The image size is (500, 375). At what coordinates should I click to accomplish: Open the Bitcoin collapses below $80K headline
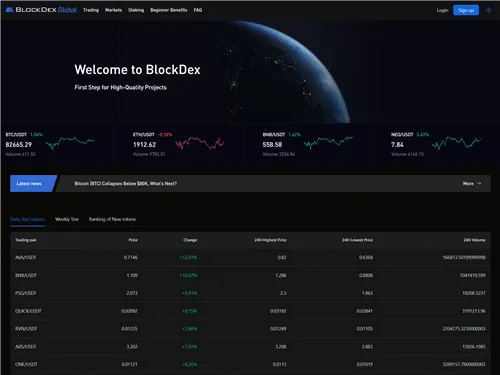(126, 183)
